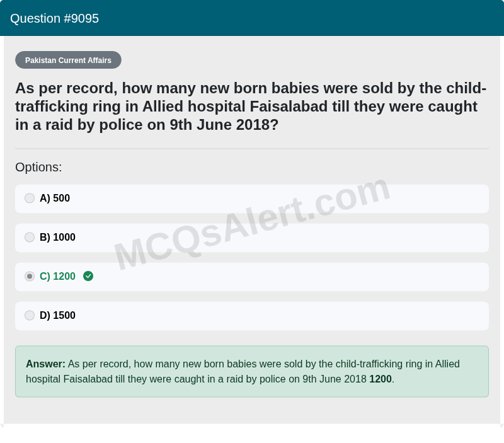Select the radio button for option B) 1000
This screenshot has width=504, height=443.
(30, 237)
